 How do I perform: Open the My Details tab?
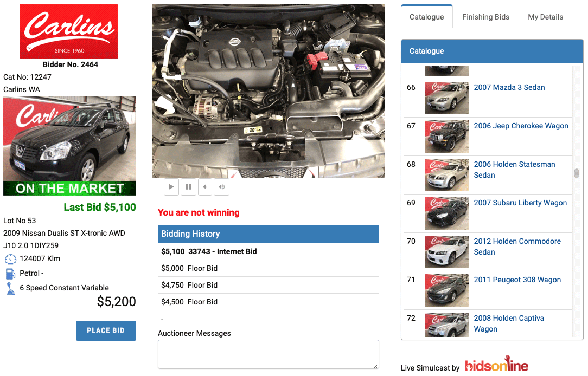pyautogui.click(x=545, y=17)
